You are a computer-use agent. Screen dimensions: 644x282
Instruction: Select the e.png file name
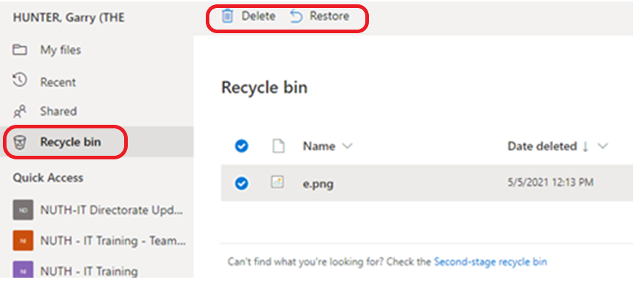[318, 183]
